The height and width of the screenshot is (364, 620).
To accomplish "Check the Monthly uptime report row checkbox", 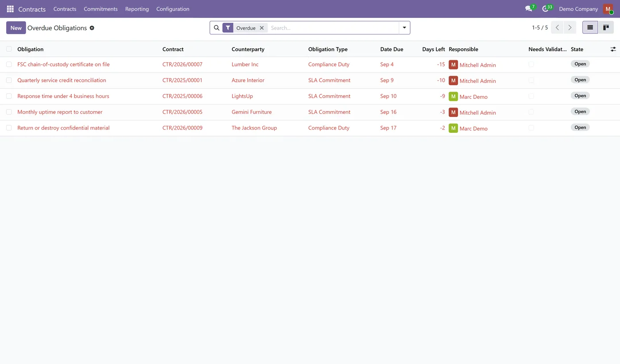I will [9, 112].
